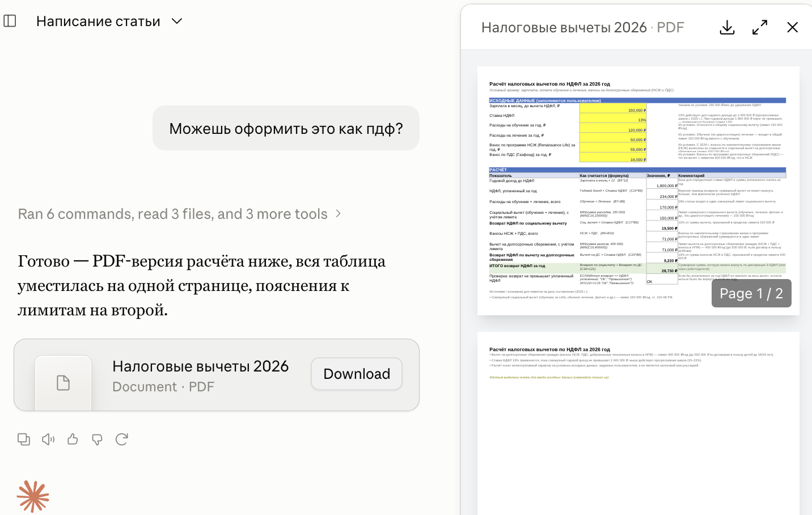Click the yellow salary cell '150,000 ₽' in the PDF
Image resolution: width=812 pixels, height=515 pixels.
coord(613,108)
